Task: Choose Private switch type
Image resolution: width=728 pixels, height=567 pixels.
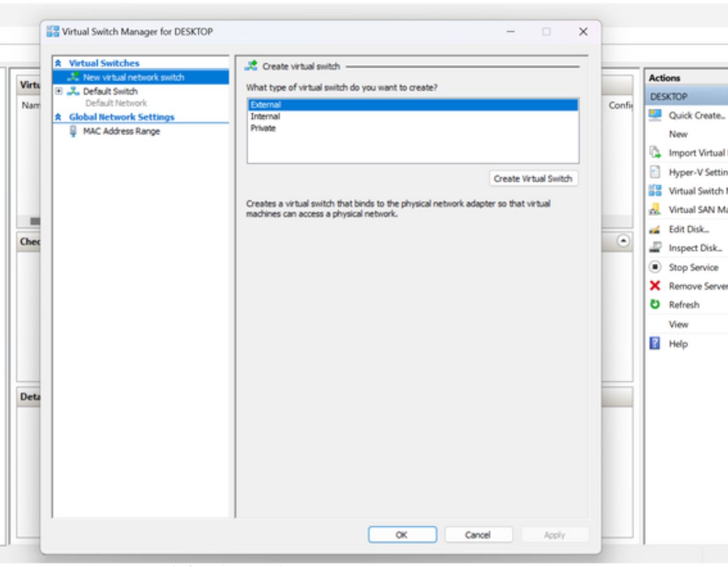Action: (413, 128)
